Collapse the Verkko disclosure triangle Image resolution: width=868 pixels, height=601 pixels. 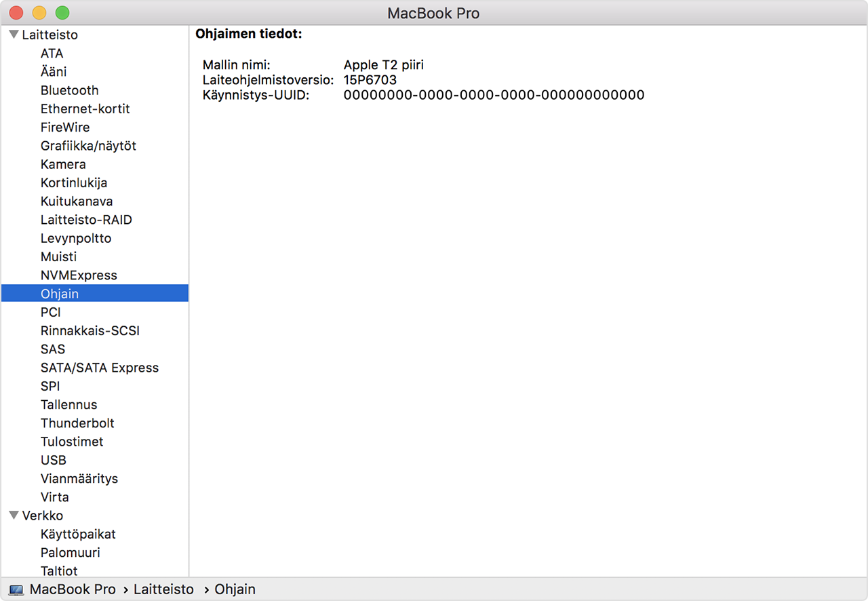click(14, 516)
